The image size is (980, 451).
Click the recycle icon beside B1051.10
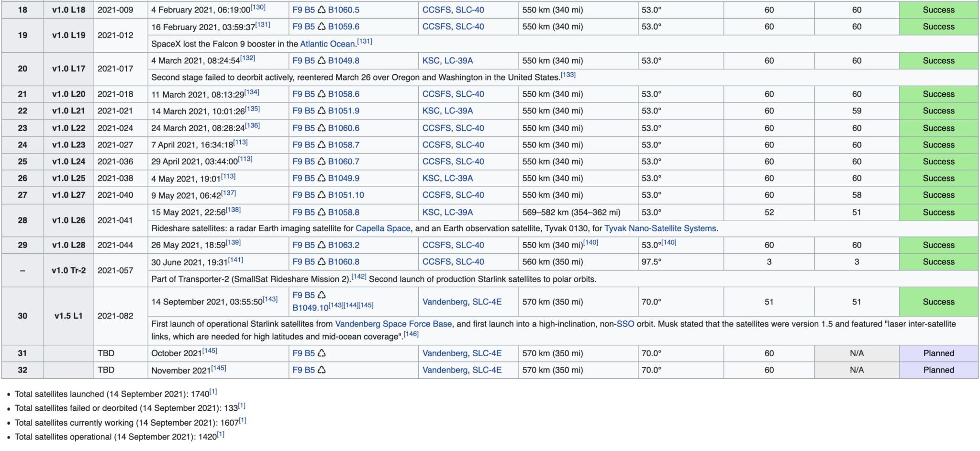(321, 195)
